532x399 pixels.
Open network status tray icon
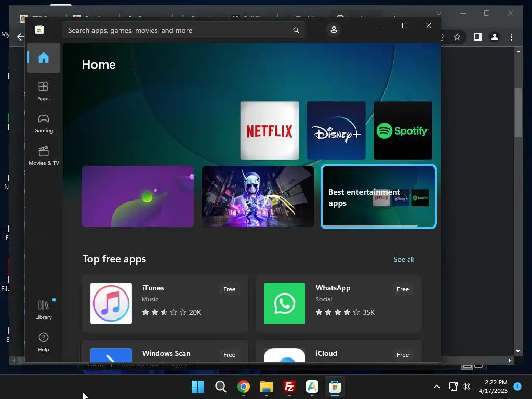[453, 387]
